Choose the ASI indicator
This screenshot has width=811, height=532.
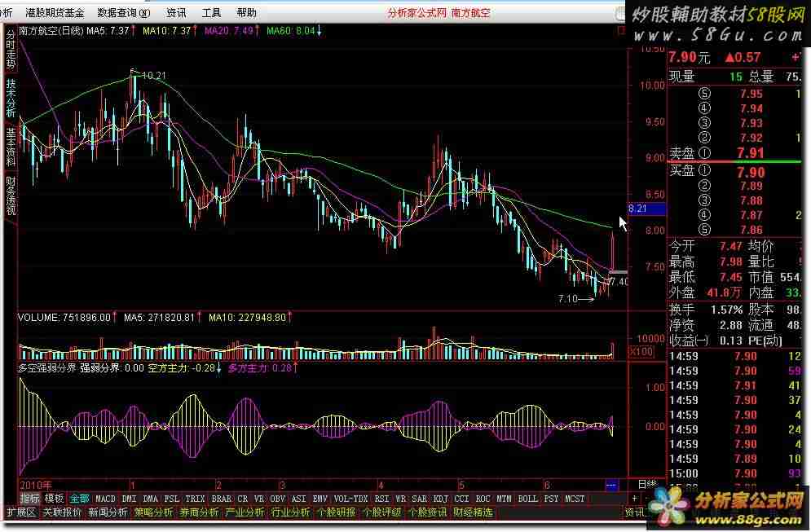299,499
